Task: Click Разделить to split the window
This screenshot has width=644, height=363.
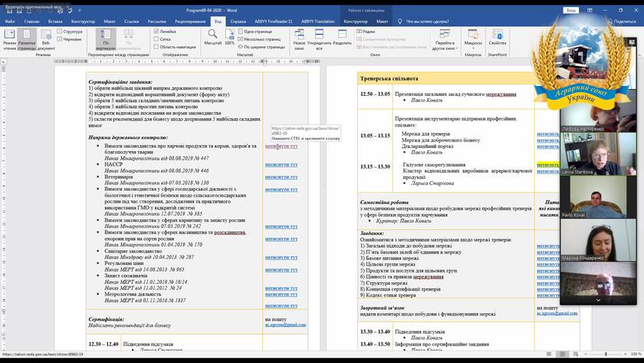Action: [342, 37]
